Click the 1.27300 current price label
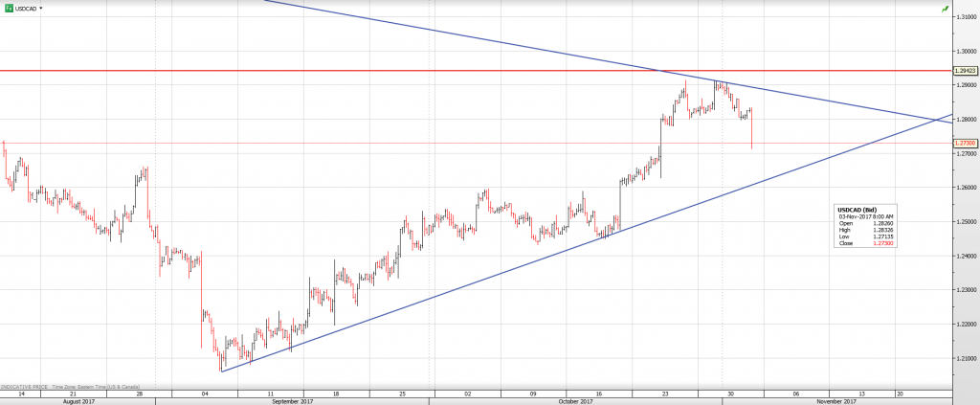The image size is (980, 405). coord(965,144)
